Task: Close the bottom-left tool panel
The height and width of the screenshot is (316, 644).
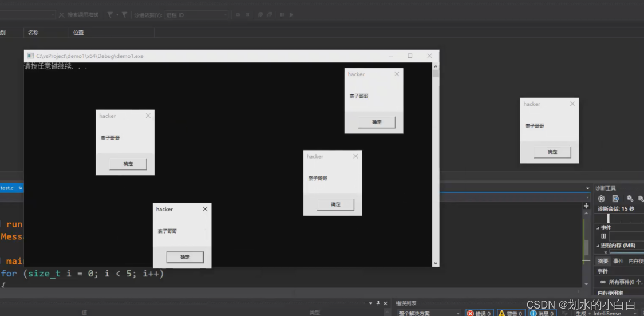Action: coord(385,303)
